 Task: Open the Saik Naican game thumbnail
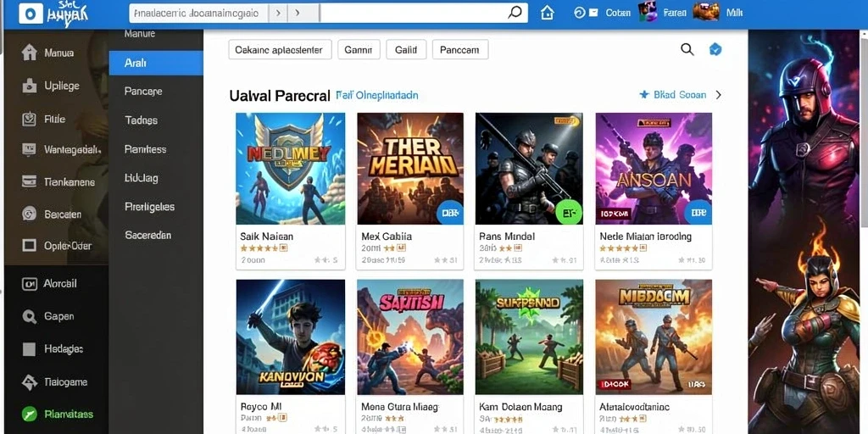(291, 169)
